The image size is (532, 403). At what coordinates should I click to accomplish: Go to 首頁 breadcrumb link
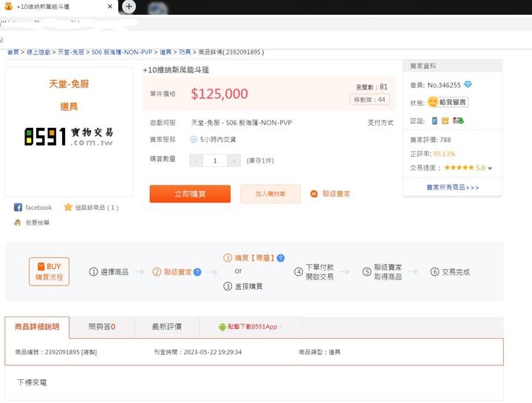pyautogui.click(x=13, y=52)
